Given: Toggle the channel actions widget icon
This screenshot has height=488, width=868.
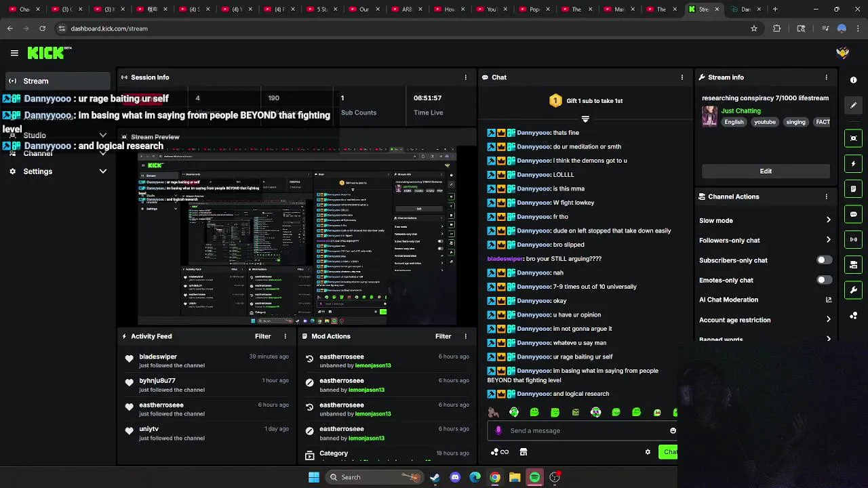Looking at the screenshot, I should [x=853, y=265].
